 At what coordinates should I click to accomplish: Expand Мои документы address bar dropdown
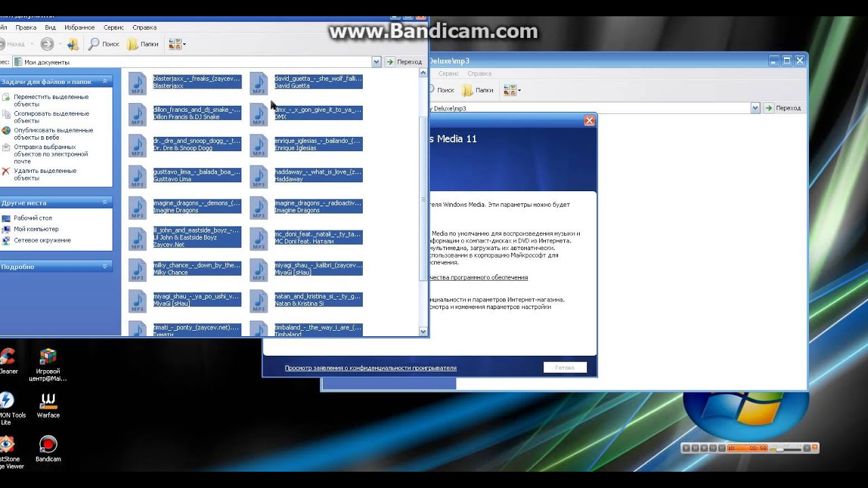(x=376, y=62)
